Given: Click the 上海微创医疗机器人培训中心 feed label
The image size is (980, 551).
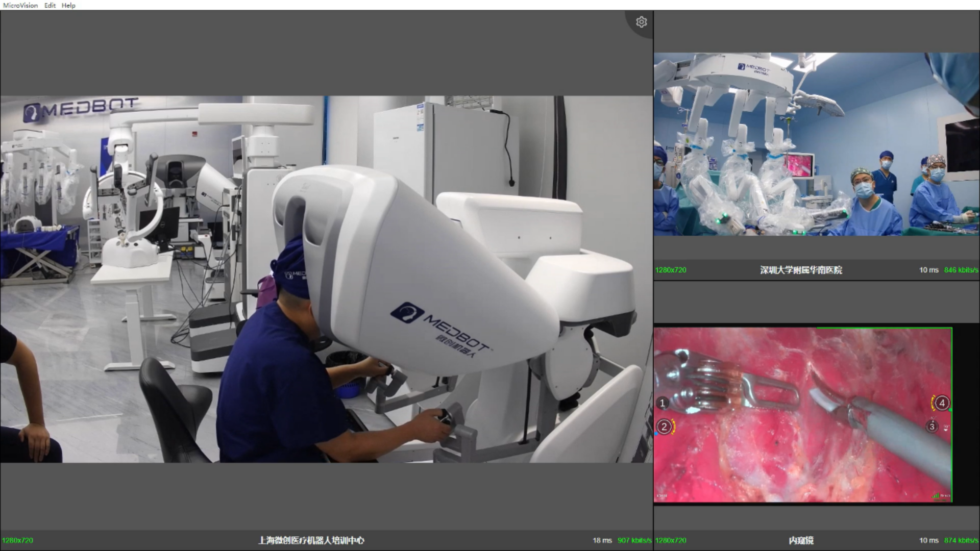Looking at the screenshot, I should pyautogui.click(x=311, y=540).
